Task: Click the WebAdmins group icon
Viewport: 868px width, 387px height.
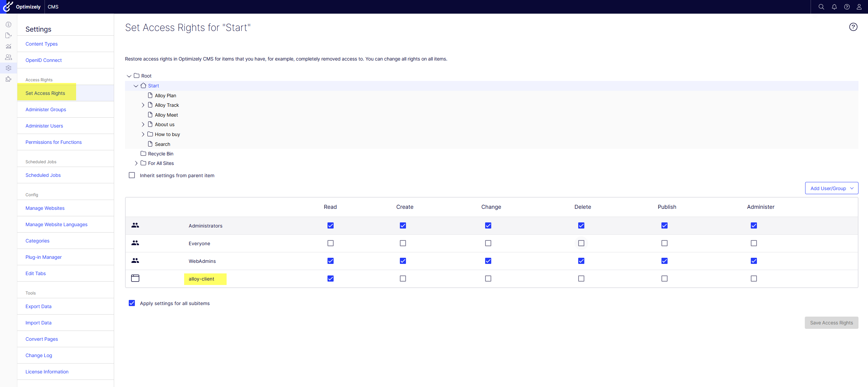Action: coord(135,260)
